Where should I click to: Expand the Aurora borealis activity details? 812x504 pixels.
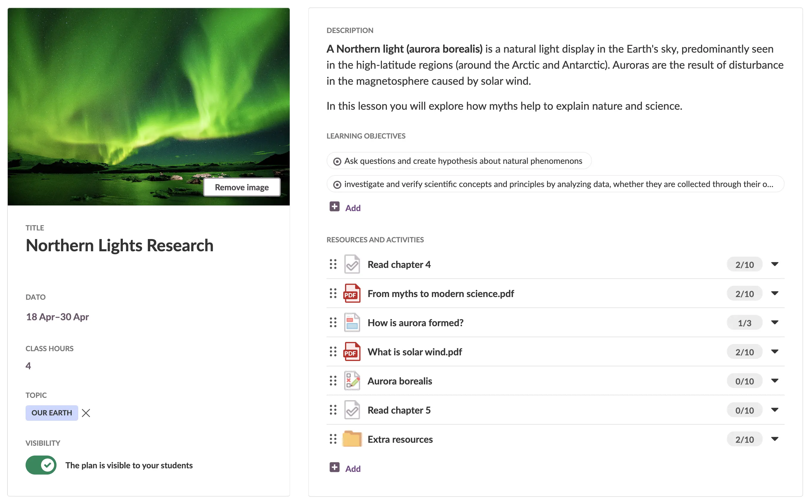pos(774,381)
